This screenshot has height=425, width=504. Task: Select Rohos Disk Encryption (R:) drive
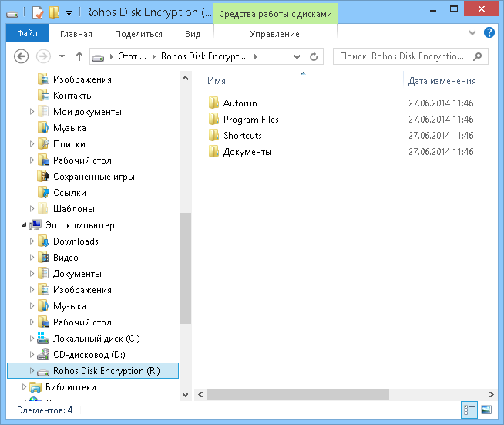[92, 371]
